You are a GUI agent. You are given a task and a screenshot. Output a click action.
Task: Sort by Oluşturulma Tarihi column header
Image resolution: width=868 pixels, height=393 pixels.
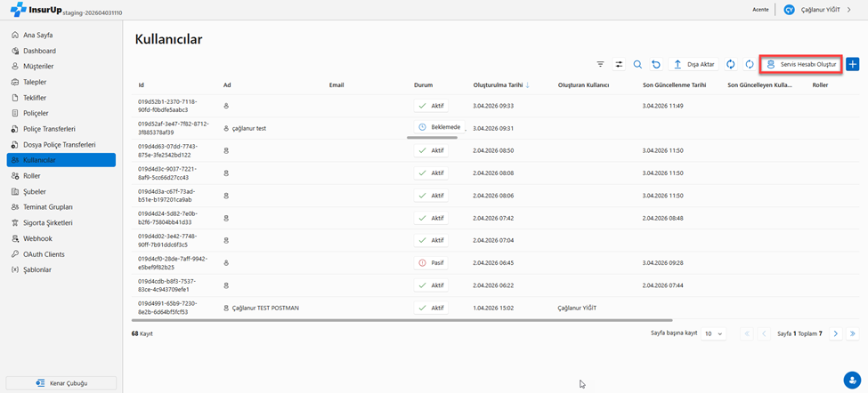point(499,85)
